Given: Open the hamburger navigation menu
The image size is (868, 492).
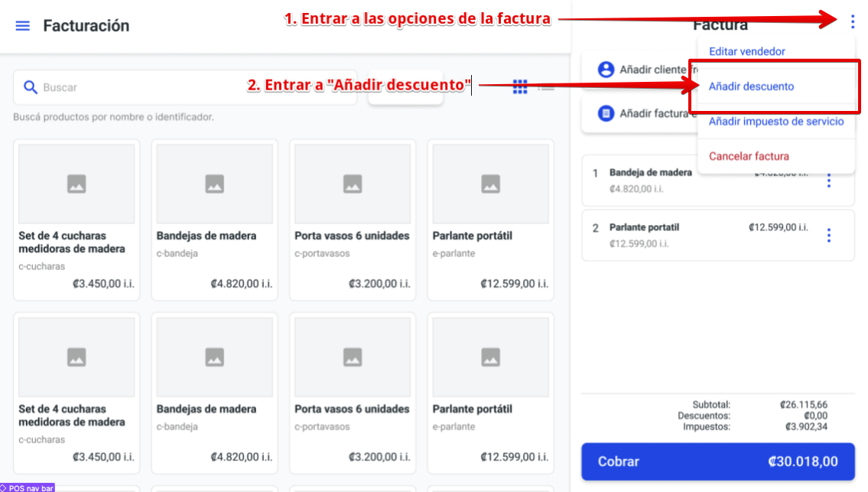Looking at the screenshot, I should point(23,26).
